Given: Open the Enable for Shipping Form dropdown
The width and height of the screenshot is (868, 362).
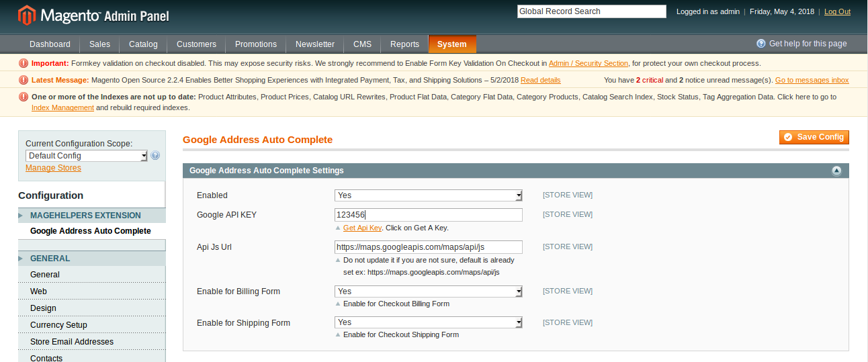Looking at the screenshot, I should (x=428, y=322).
